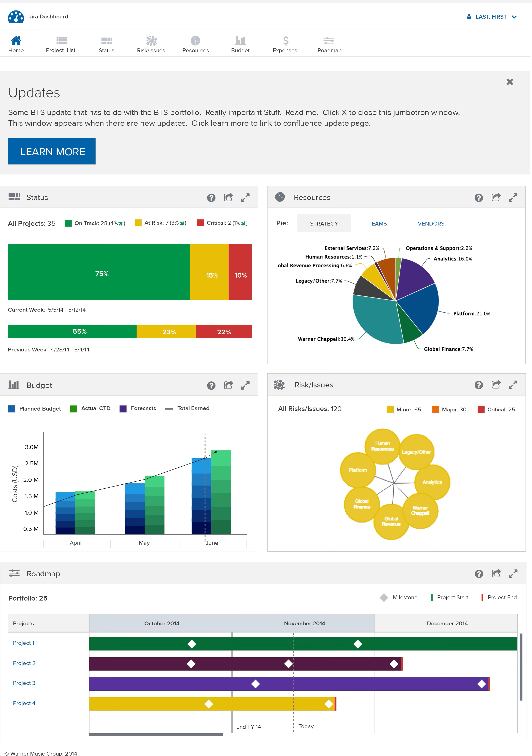Viewport: 532px width, 756px height.
Task: Click the LEARN MORE button
Action: 52,151
